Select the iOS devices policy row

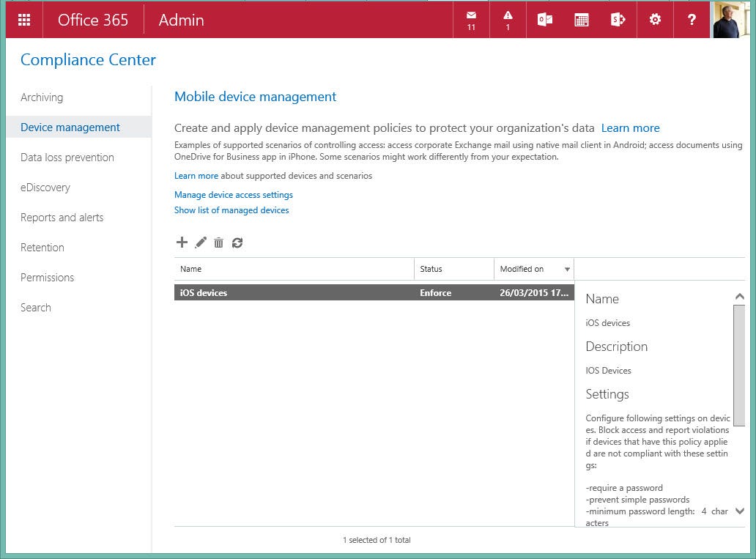(293, 292)
